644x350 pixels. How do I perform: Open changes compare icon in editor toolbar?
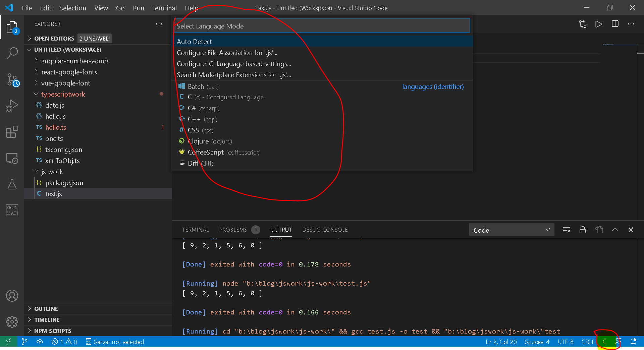pyautogui.click(x=583, y=24)
